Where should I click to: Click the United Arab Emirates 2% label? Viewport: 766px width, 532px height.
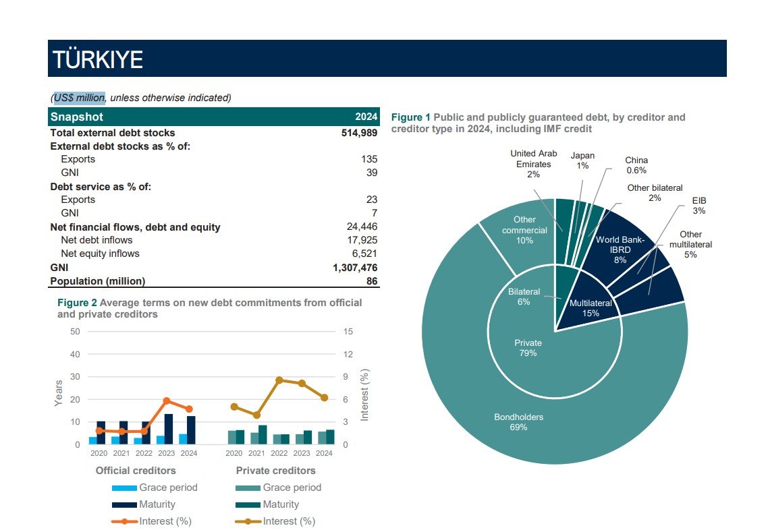pyautogui.click(x=533, y=164)
